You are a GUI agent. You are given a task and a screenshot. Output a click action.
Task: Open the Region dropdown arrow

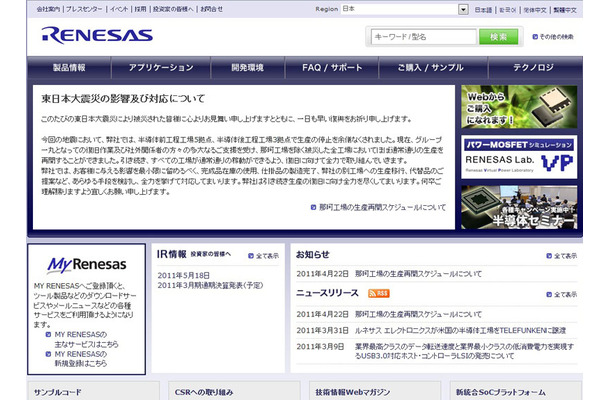pos(463,9)
